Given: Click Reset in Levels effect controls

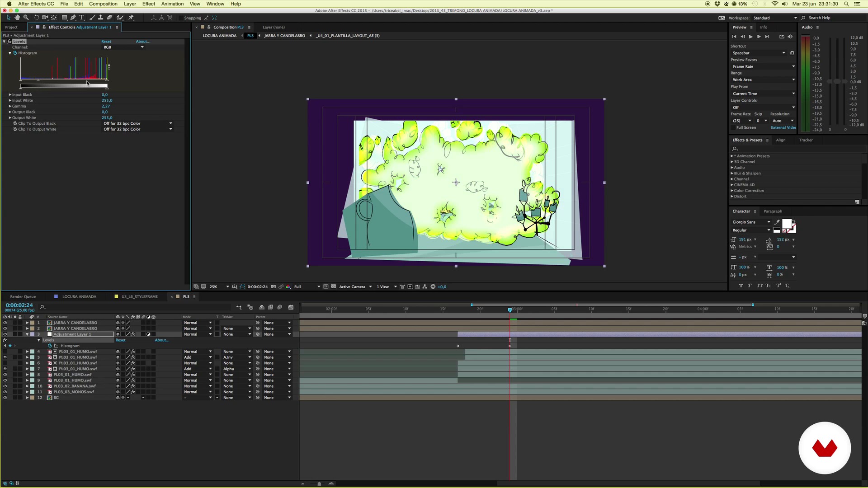Looking at the screenshot, I should 106,42.
